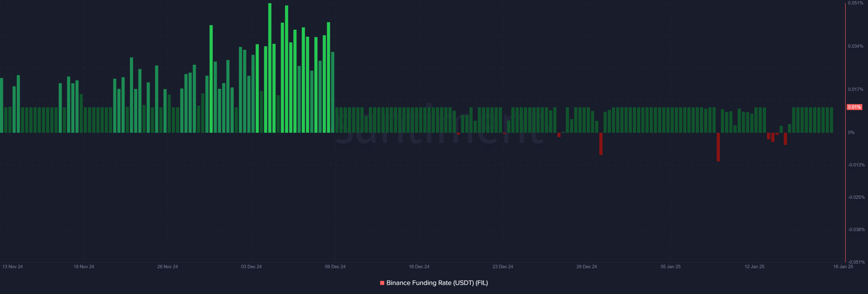868x294 pixels.
Task: Click the 23 Dec 24 date label
Action: tap(503, 267)
